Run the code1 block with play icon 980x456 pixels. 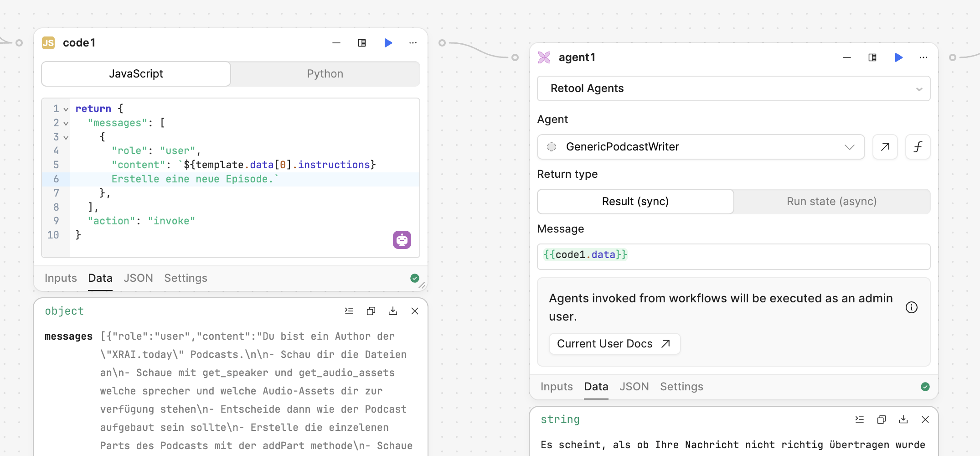(388, 43)
